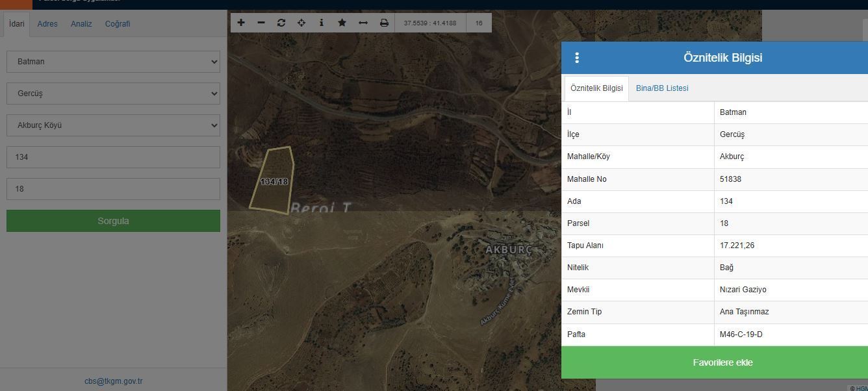The height and width of the screenshot is (391, 868).
Task: Open the Analiz tab
Action: (x=81, y=24)
